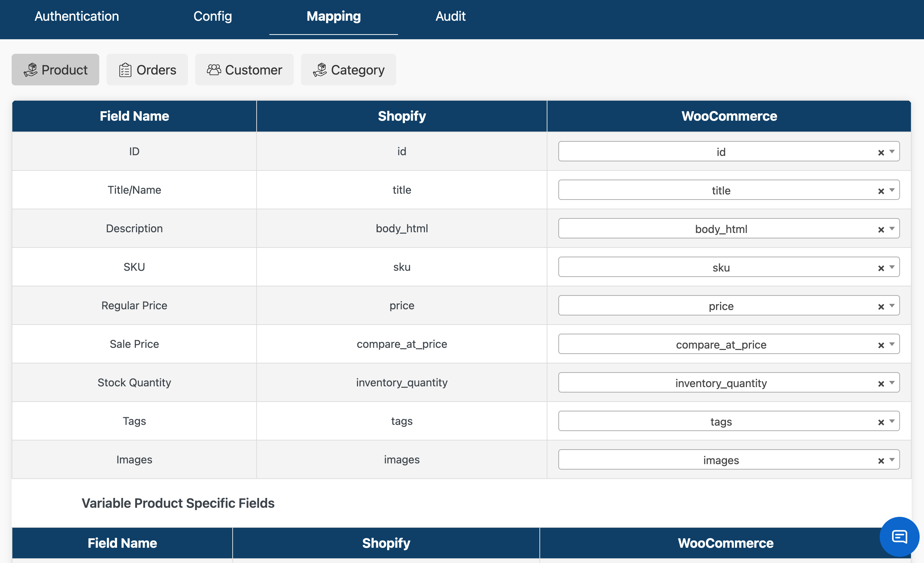Image resolution: width=924 pixels, height=563 pixels.
Task: Click the Product tab's hand-box icon
Action: 31,70
